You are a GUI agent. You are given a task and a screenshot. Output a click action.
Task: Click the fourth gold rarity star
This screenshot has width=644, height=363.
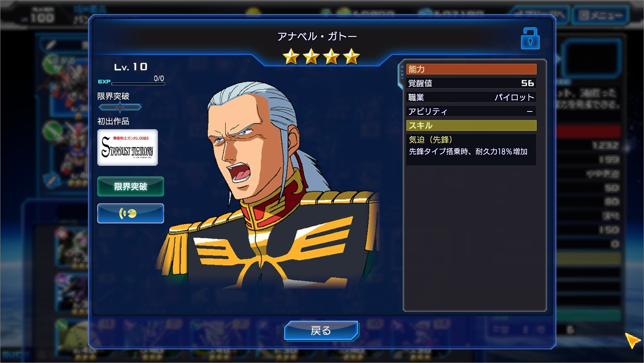(x=351, y=57)
